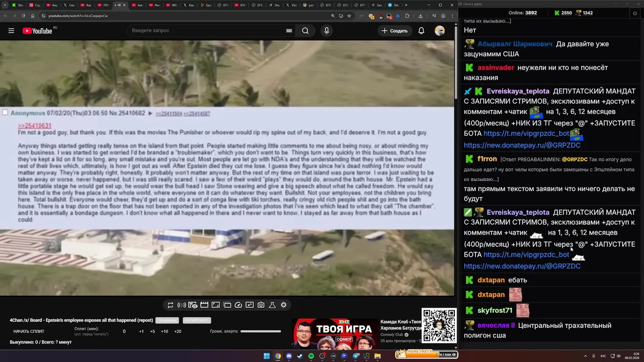644x362 pixels.
Task: Open YouTube notifications bell
Action: point(421,31)
